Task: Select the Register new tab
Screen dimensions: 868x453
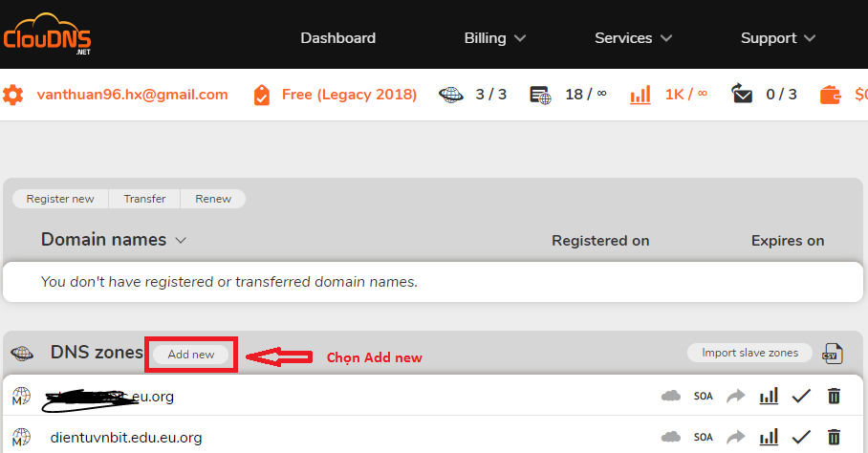Action: (x=60, y=199)
